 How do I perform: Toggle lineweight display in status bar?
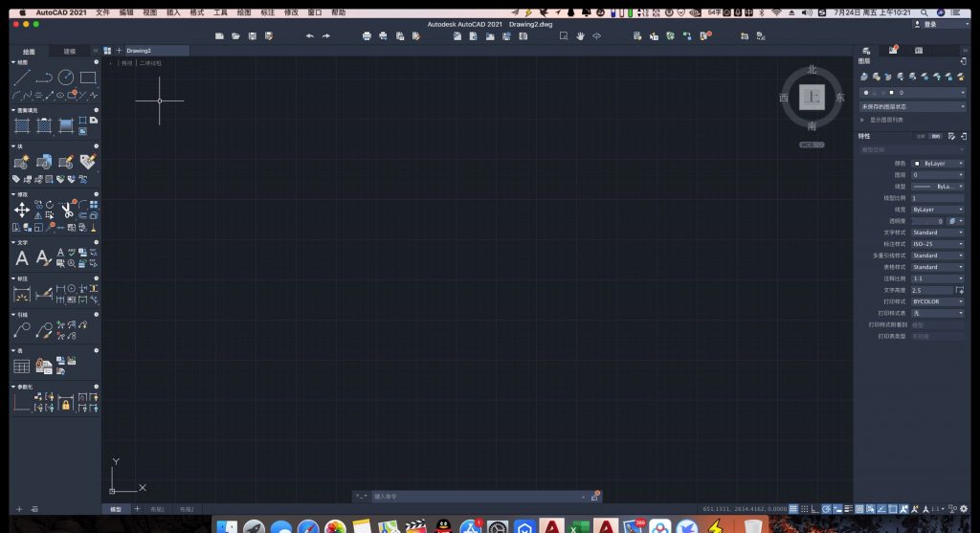click(848, 509)
